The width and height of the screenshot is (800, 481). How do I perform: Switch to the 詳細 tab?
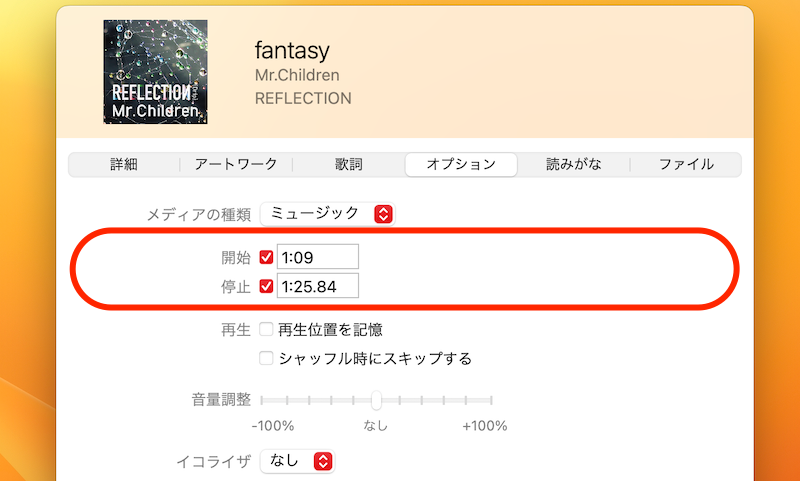(124, 164)
